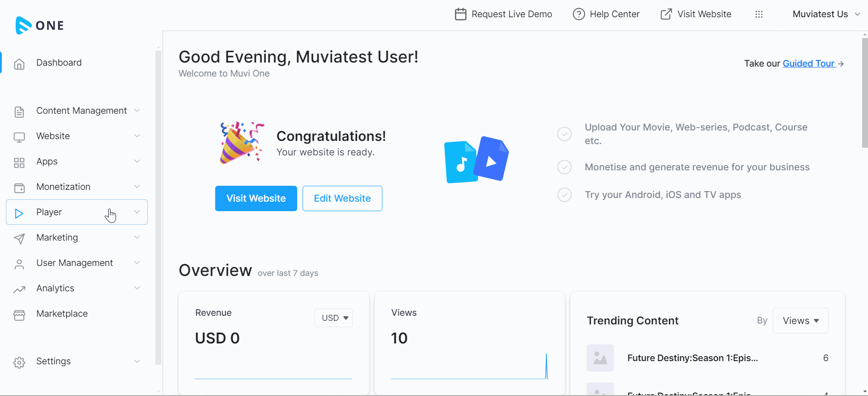Open the Trending Content Views dropdown
The image size is (868, 396).
pos(800,321)
